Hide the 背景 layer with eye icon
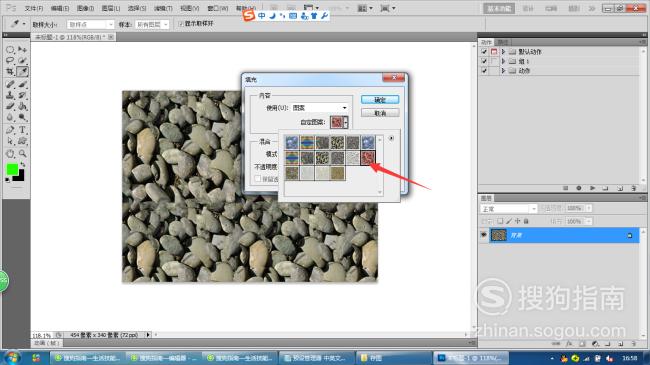This screenshot has width=650, height=365. [483, 235]
